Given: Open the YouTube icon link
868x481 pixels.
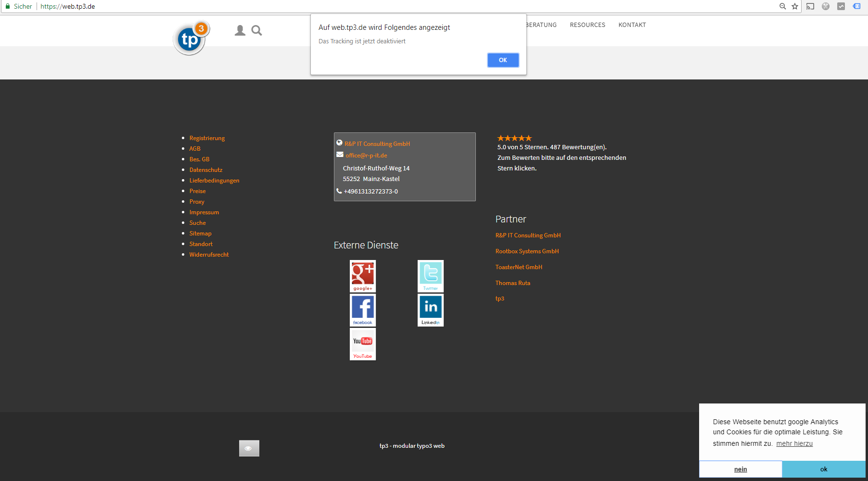Looking at the screenshot, I should pos(362,344).
